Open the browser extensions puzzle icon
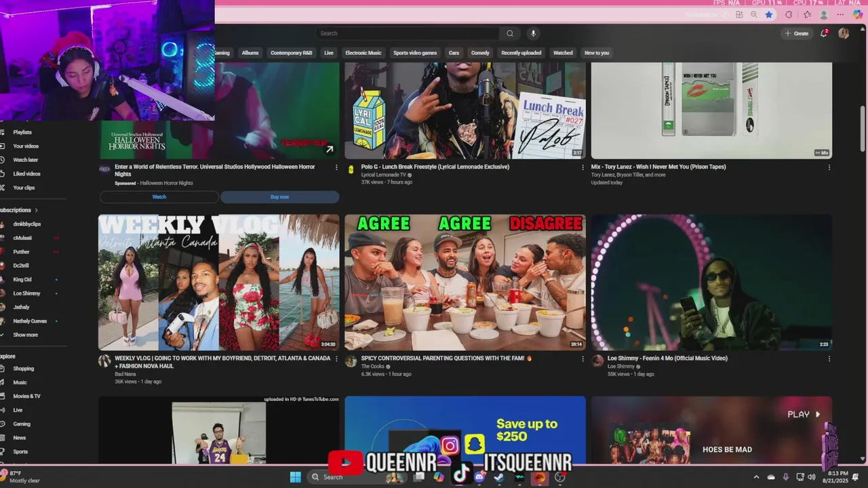Screen dimensions: 868x488 click(789, 15)
